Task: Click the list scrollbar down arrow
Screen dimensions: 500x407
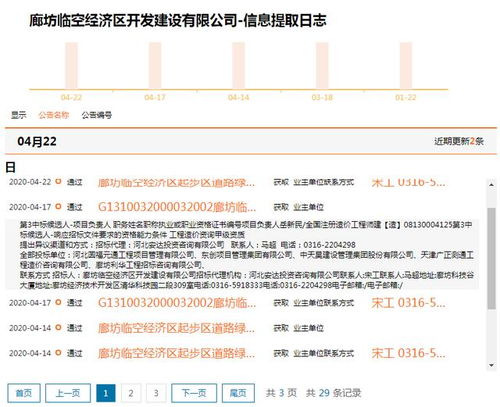Action: coord(491,365)
